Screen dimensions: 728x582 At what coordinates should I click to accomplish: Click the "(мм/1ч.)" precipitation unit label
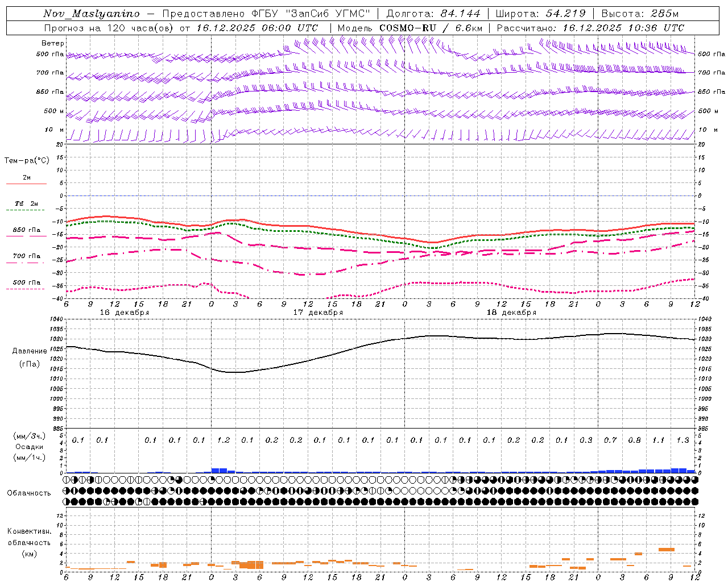[x=30, y=458]
